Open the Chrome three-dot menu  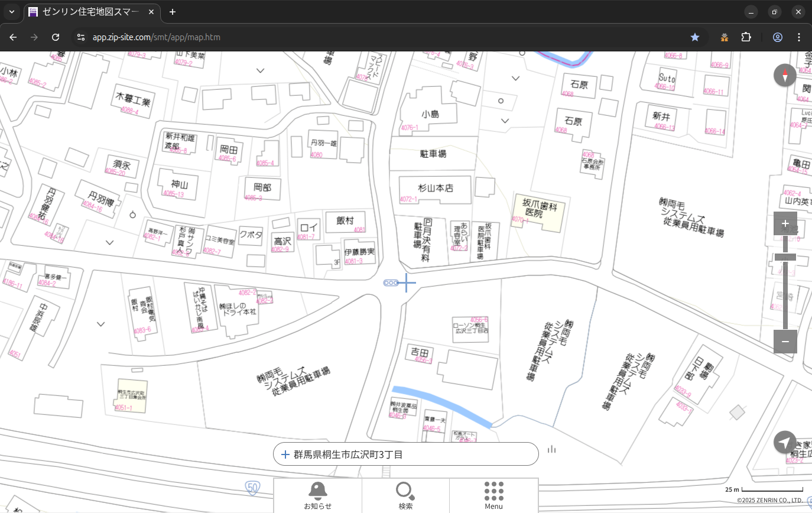click(799, 37)
